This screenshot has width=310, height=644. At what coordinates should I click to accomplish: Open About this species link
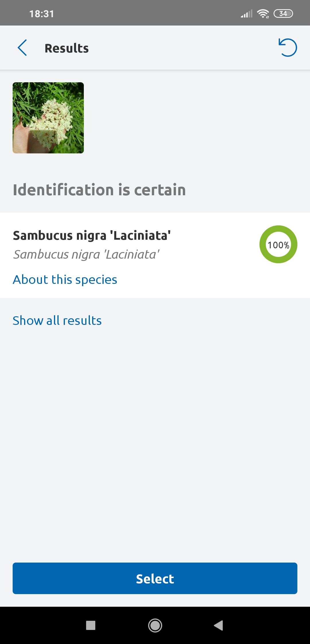point(65,280)
